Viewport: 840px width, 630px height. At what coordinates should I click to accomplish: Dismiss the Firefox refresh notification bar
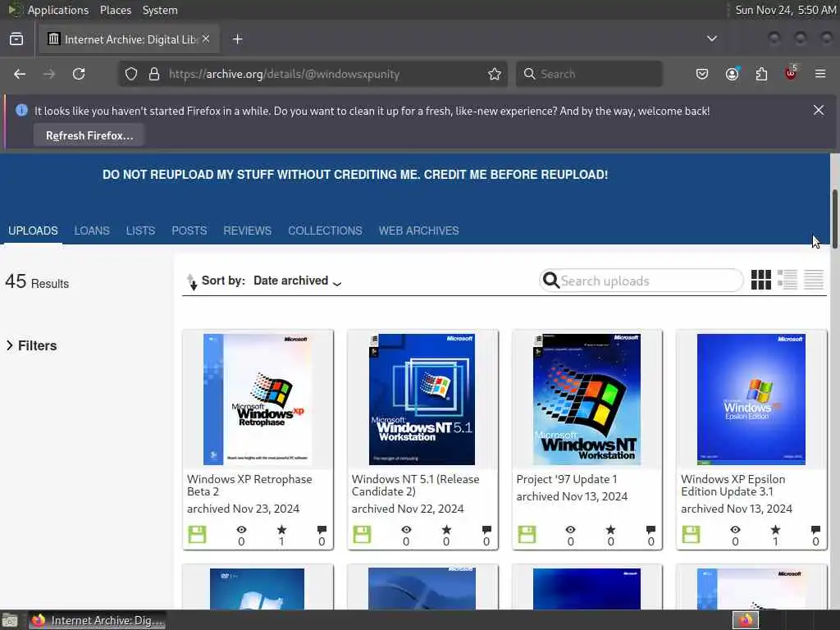819,111
